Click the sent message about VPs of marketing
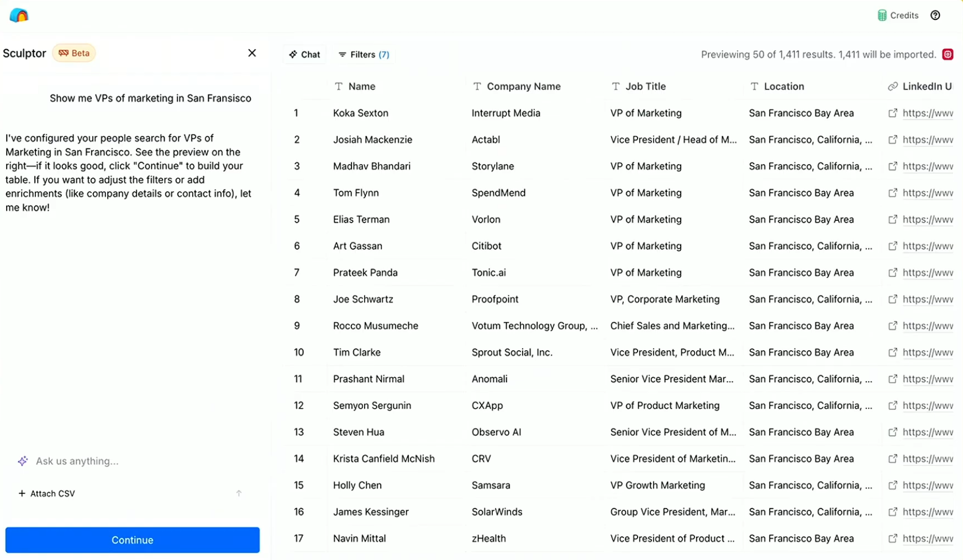The height and width of the screenshot is (560, 963). point(150,98)
